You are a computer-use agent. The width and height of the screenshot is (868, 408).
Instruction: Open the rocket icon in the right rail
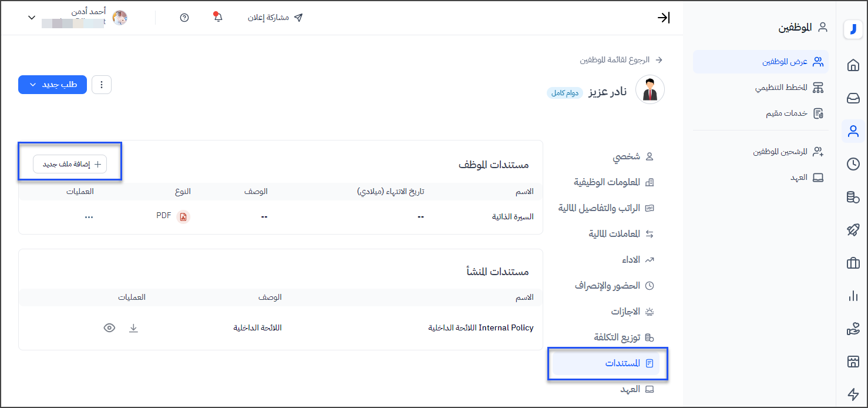click(853, 230)
